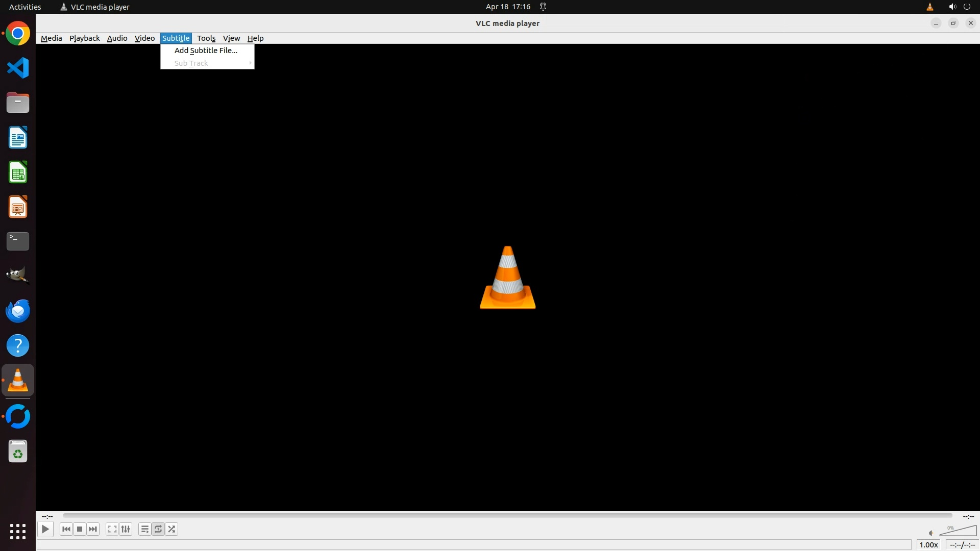
Task: Open the Playback menu
Action: (x=84, y=38)
